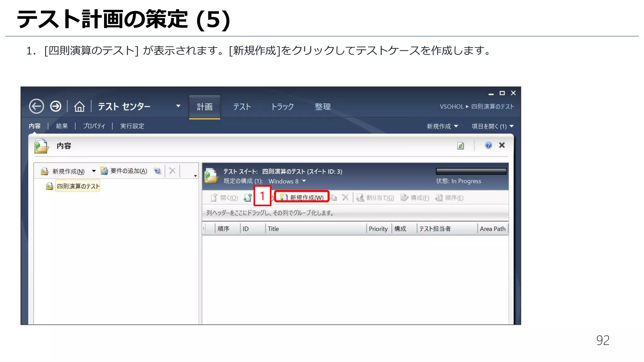Click the copy icon after 新規作成(W)

coord(334,198)
